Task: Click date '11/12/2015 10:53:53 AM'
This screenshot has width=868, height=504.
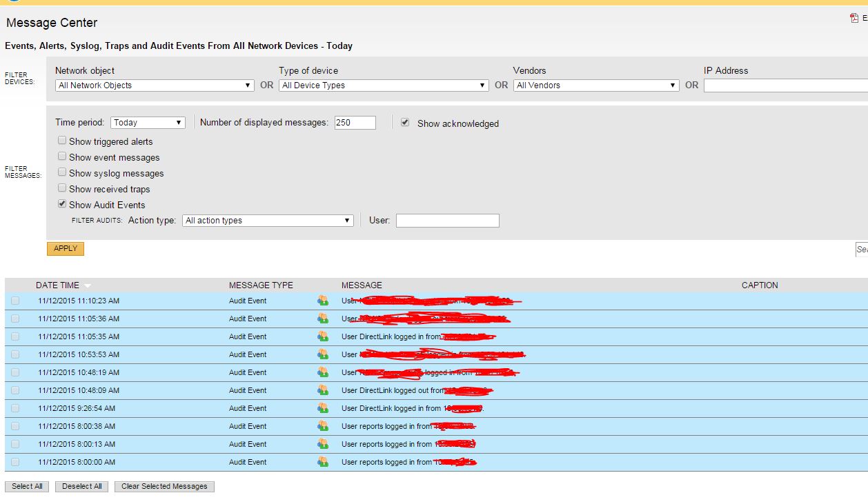Action: (79, 355)
